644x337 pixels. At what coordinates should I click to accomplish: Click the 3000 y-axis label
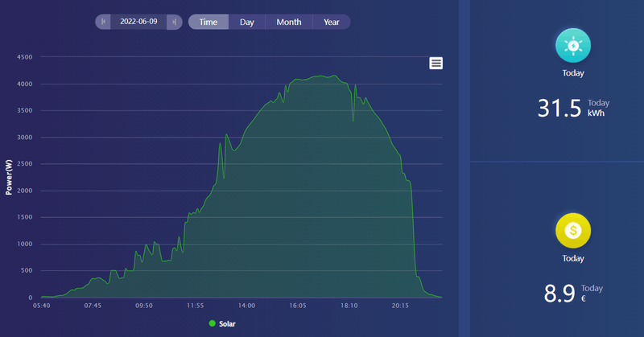tap(25, 137)
